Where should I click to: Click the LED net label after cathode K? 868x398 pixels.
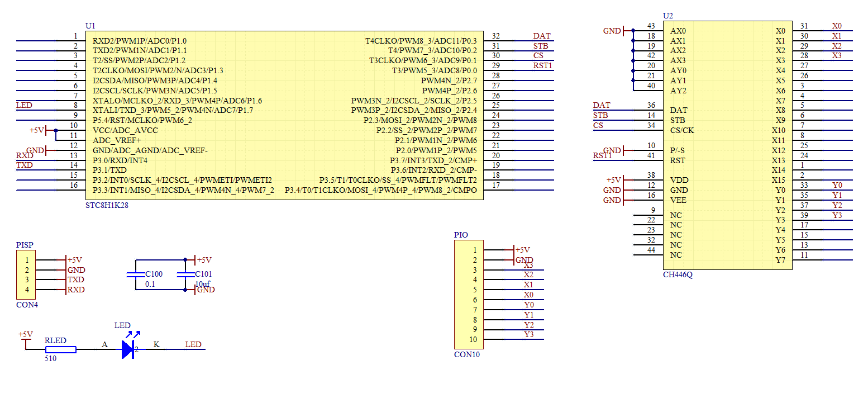point(193,344)
